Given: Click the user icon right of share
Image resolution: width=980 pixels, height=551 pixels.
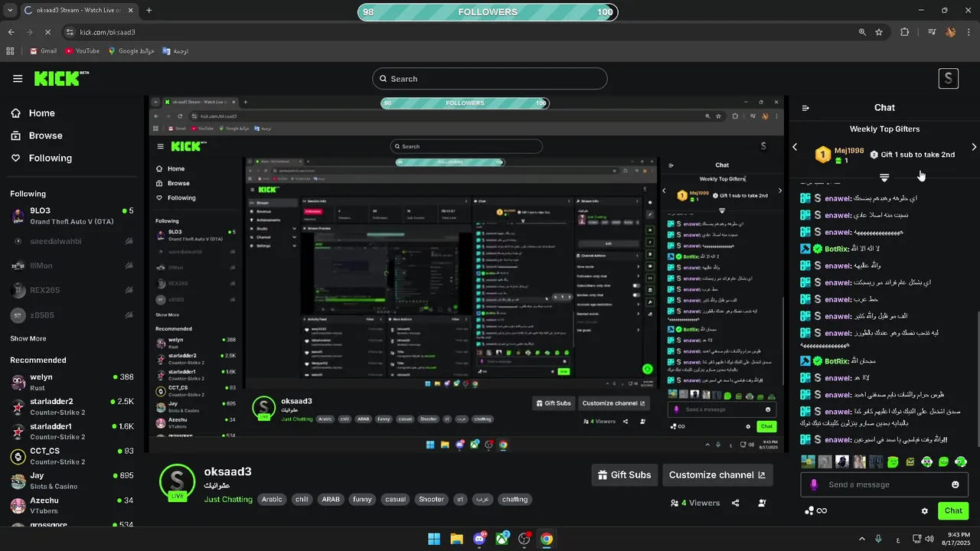Looking at the screenshot, I should [762, 503].
